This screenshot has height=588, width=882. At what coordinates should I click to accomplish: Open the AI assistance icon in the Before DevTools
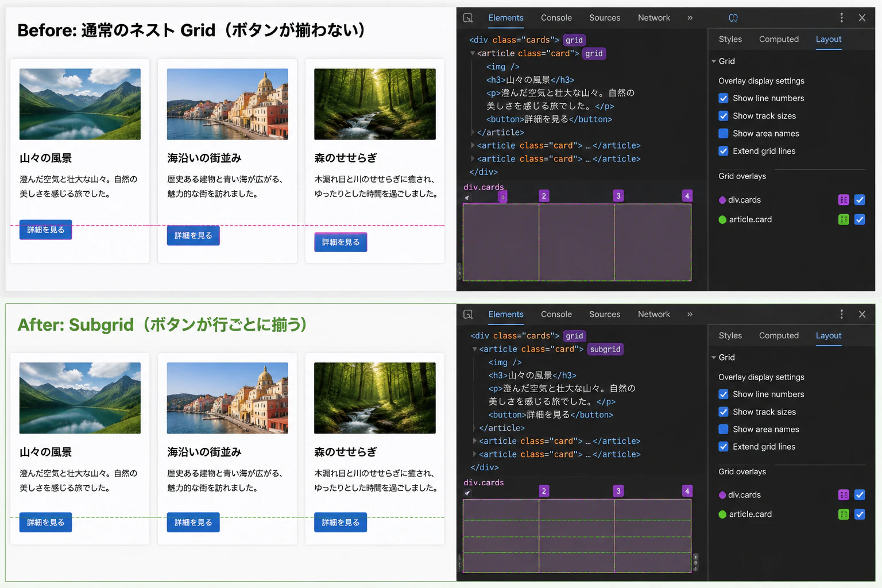tap(733, 18)
